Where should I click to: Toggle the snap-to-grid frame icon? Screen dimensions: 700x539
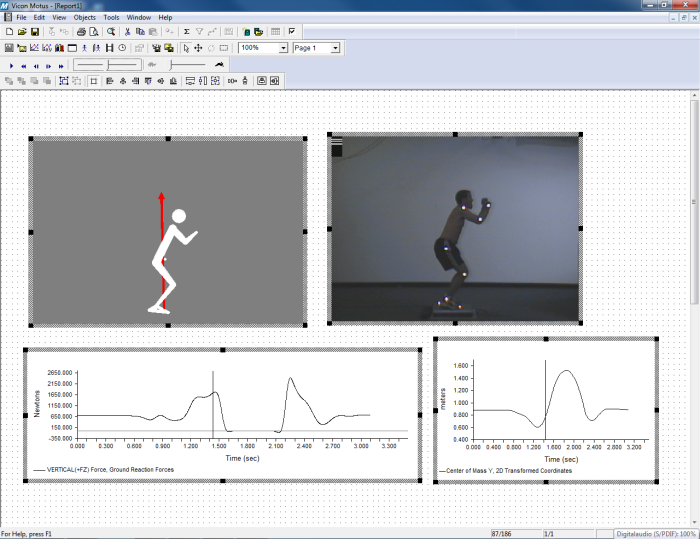[94, 81]
